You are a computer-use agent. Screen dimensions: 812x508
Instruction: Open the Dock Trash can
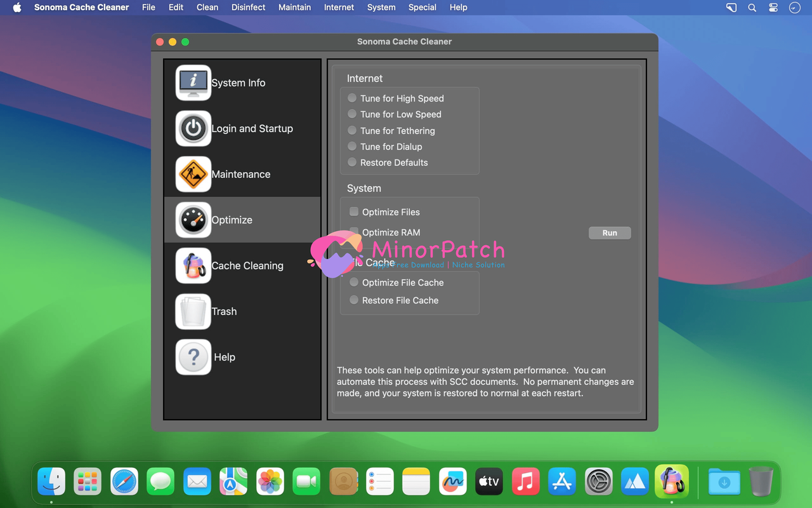tap(761, 482)
